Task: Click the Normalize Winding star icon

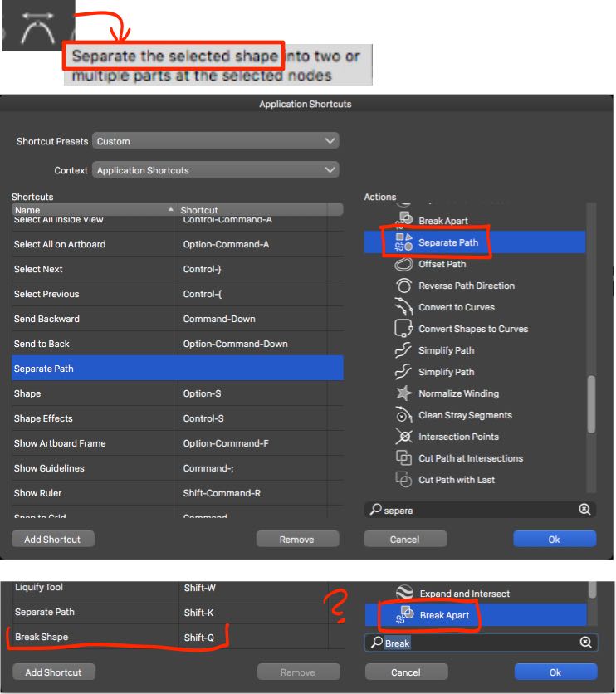Action: [403, 393]
